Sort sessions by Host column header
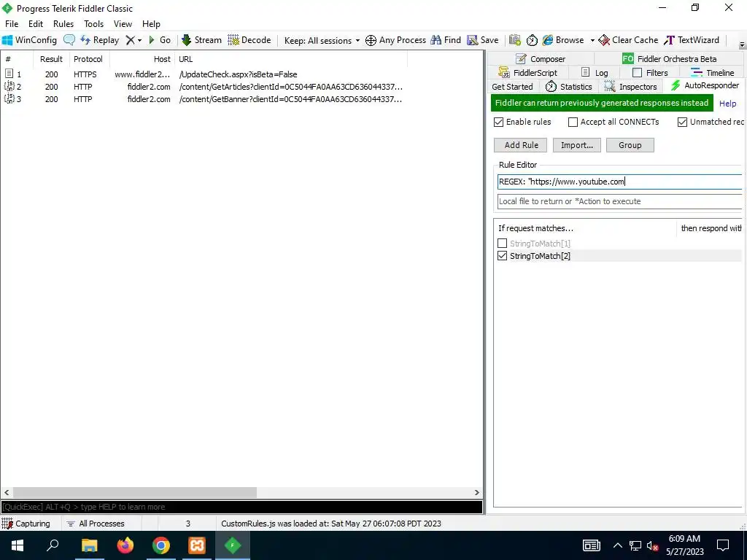Image resolution: width=747 pixels, height=560 pixels. coord(141,59)
